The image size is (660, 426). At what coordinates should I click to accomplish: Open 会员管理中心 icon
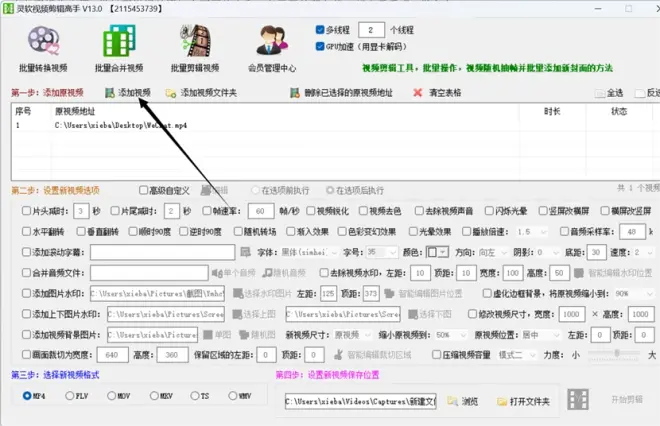pyautogui.click(x=272, y=40)
